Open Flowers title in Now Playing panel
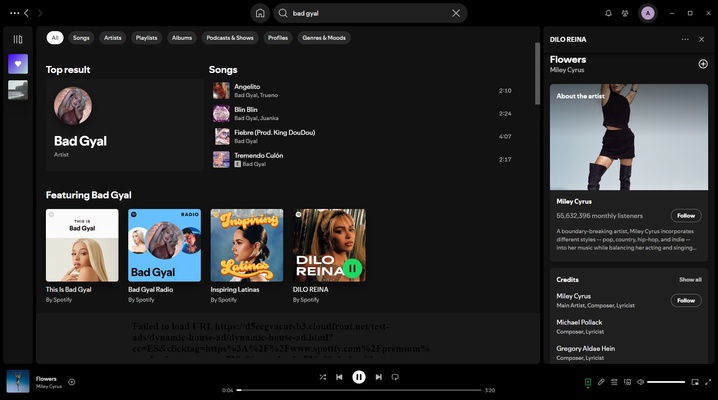Viewport: 718px width, 400px height. [568, 59]
